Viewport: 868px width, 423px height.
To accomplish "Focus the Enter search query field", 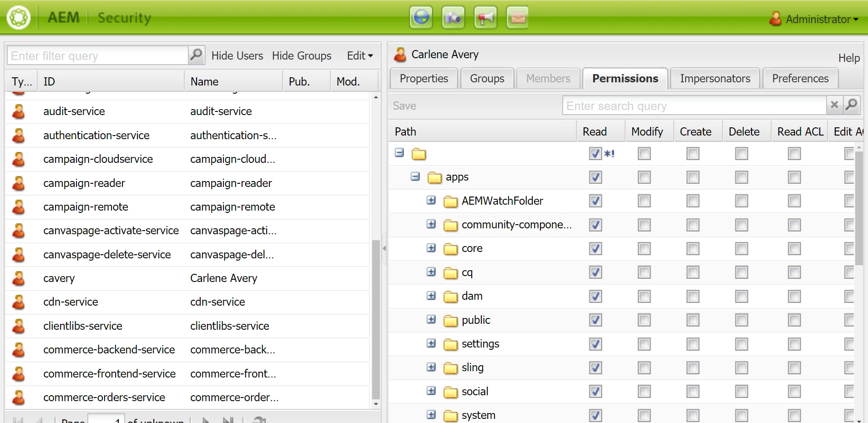I will [x=694, y=106].
